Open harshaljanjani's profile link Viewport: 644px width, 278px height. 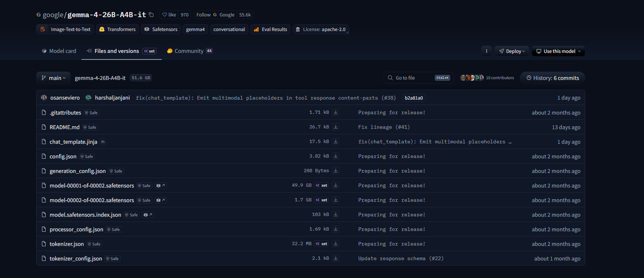coord(112,98)
